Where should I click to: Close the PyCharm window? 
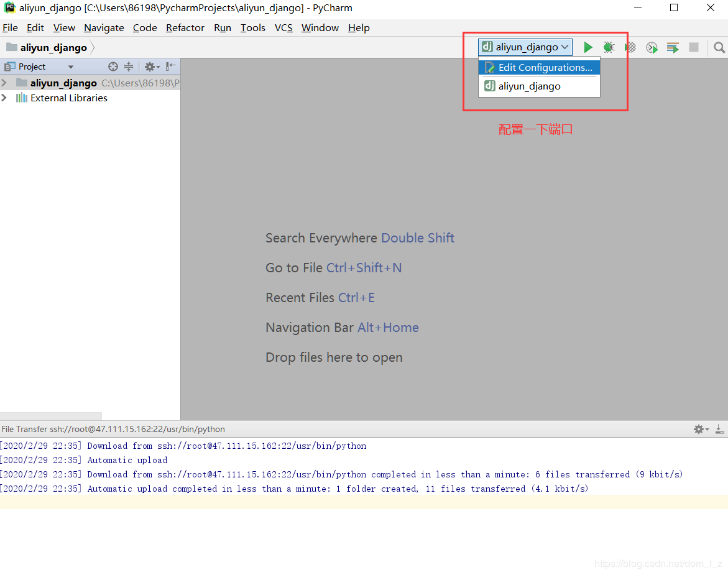point(711,7)
